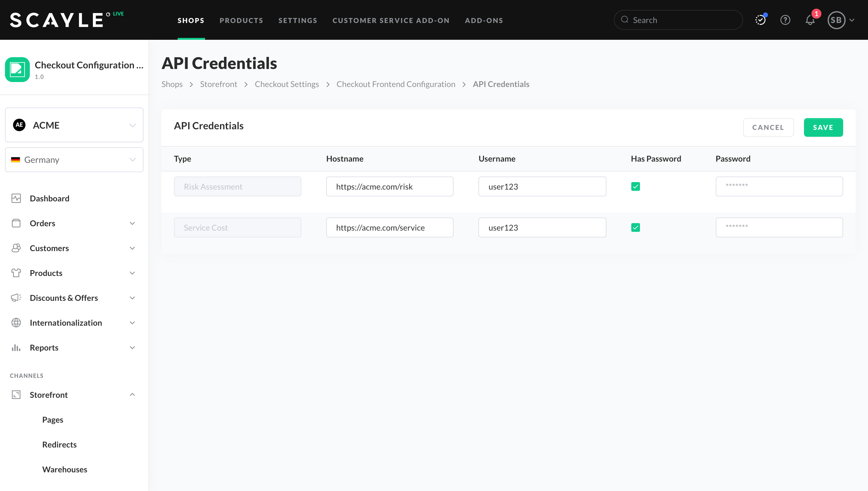Click the Discounts & Offers megaphone icon
Image resolution: width=868 pixels, height=491 pixels.
click(16, 298)
